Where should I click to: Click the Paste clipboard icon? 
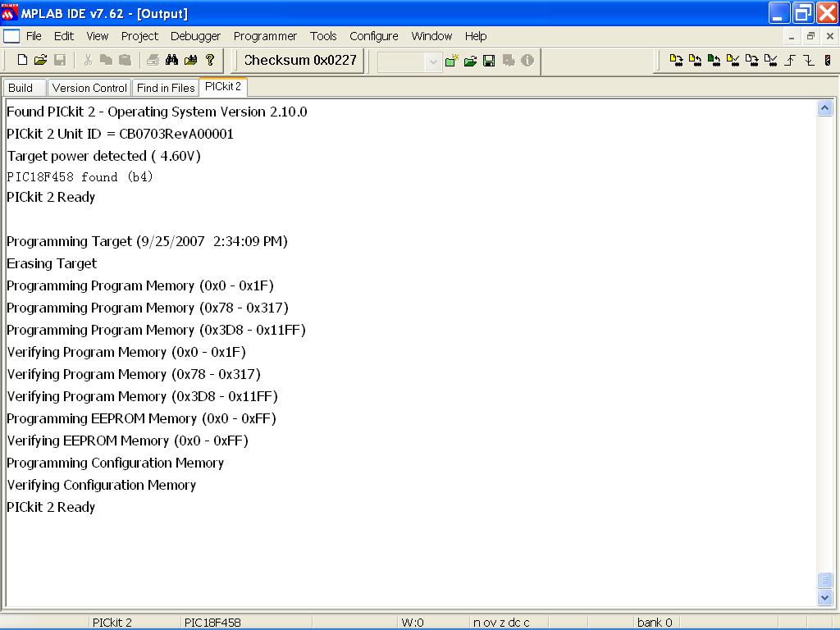tap(125, 60)
